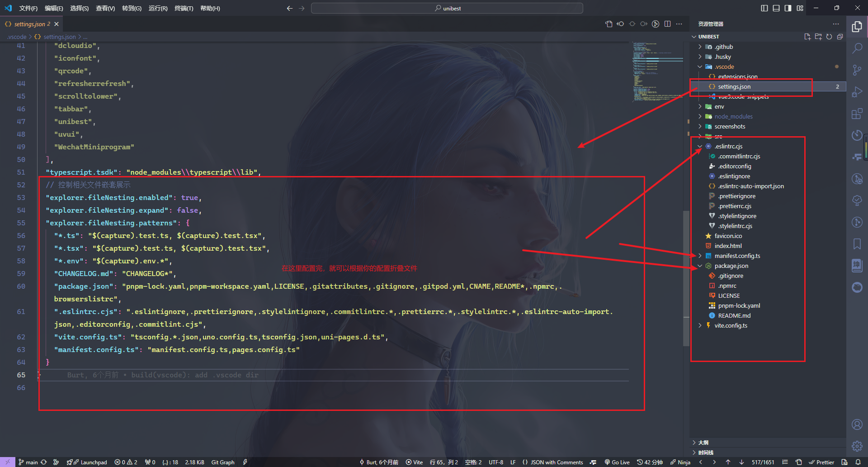Viewport: 868px width, 467px height.
Task: Toggle the bottom panel visibility
Action: click(x=776, y=8)
